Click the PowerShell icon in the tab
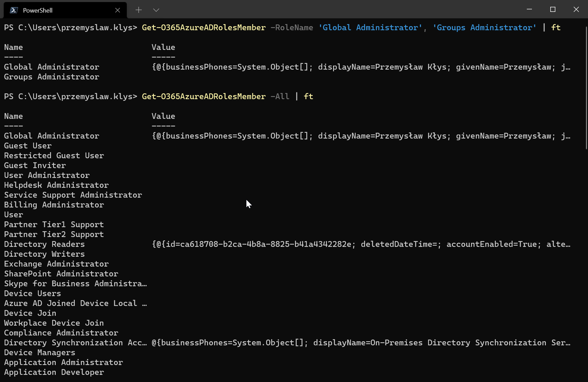This screenshot has height=382, width=588. click(14, 10)
